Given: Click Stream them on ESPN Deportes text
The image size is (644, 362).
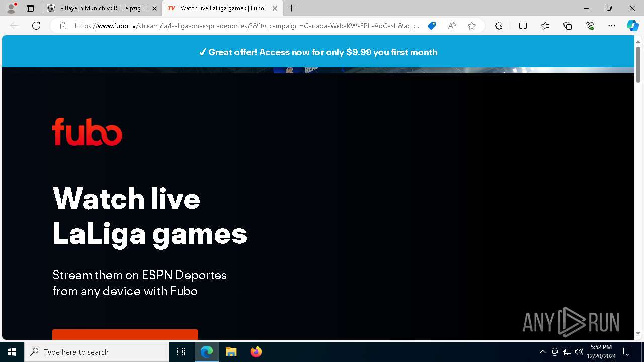Looking at the screenshot, I should coord(140,283).
